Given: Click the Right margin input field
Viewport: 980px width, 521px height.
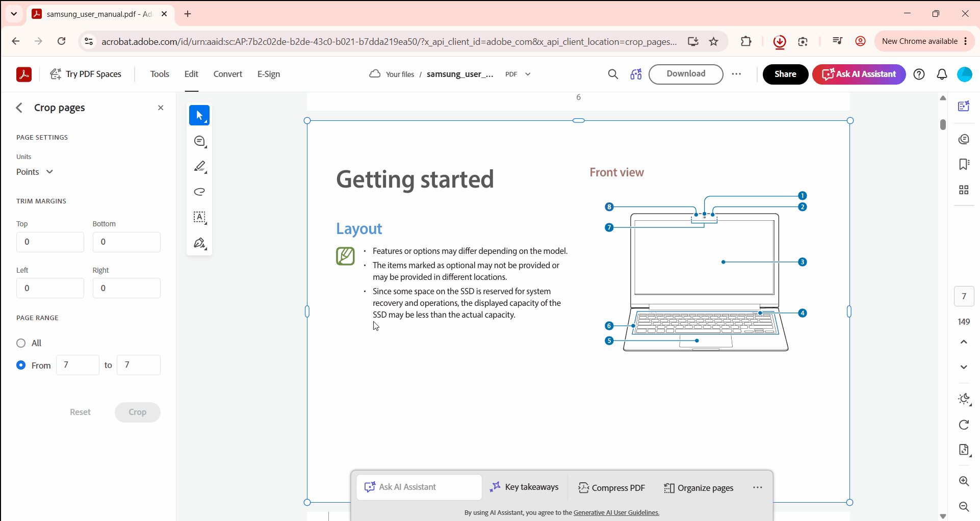Looking at the screenshot, I should 126,288.
